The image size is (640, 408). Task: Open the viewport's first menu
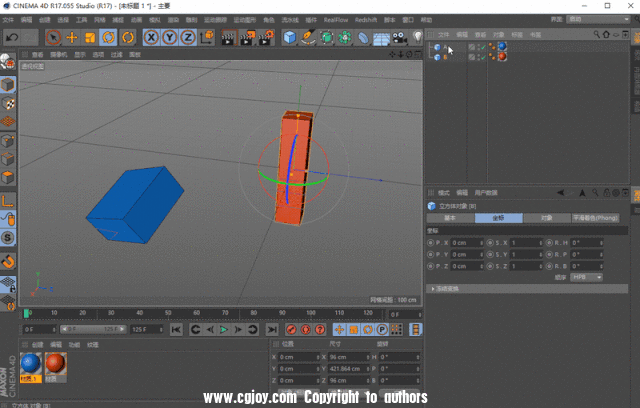click(38, 55)
